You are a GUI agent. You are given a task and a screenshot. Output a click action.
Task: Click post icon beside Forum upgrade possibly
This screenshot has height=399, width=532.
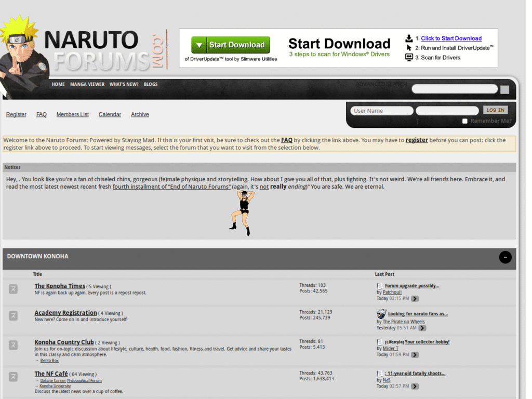point(380,286)
